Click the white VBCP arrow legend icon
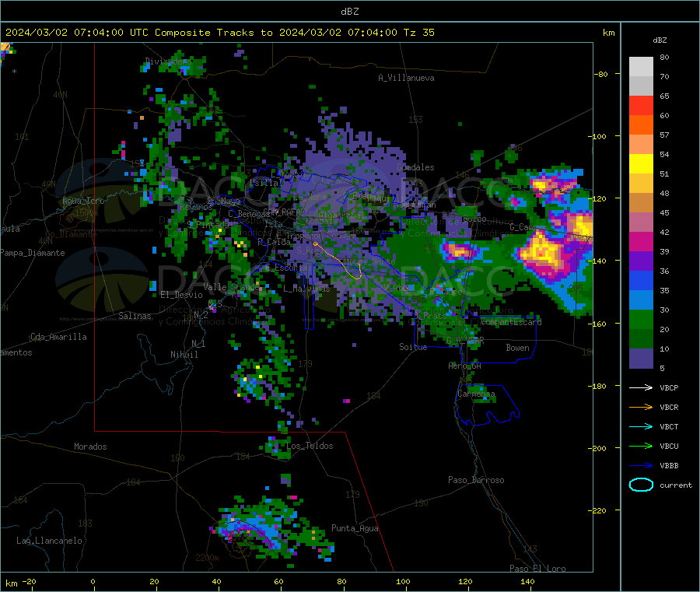 pos(641,387)
